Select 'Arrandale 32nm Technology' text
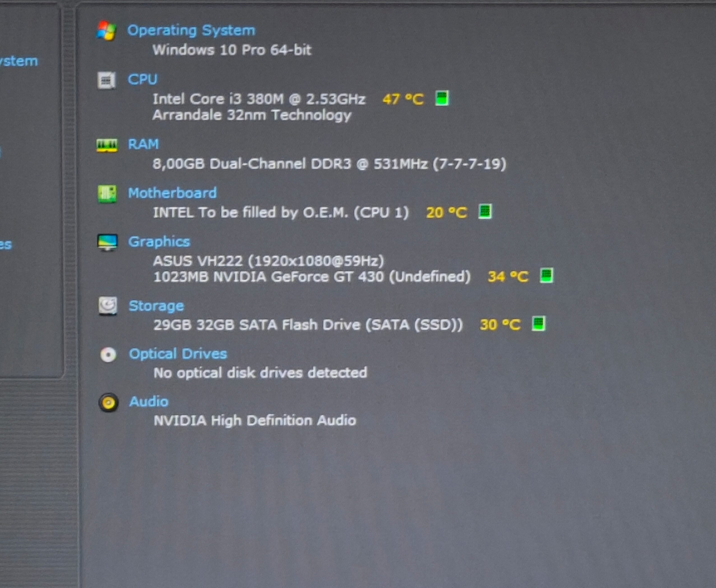This screenshot has height=588, width=716. [x=252, y=115]
